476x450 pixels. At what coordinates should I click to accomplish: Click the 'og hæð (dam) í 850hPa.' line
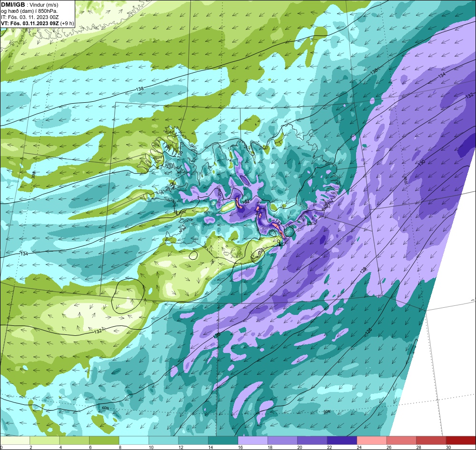click(x=29, y=11)
